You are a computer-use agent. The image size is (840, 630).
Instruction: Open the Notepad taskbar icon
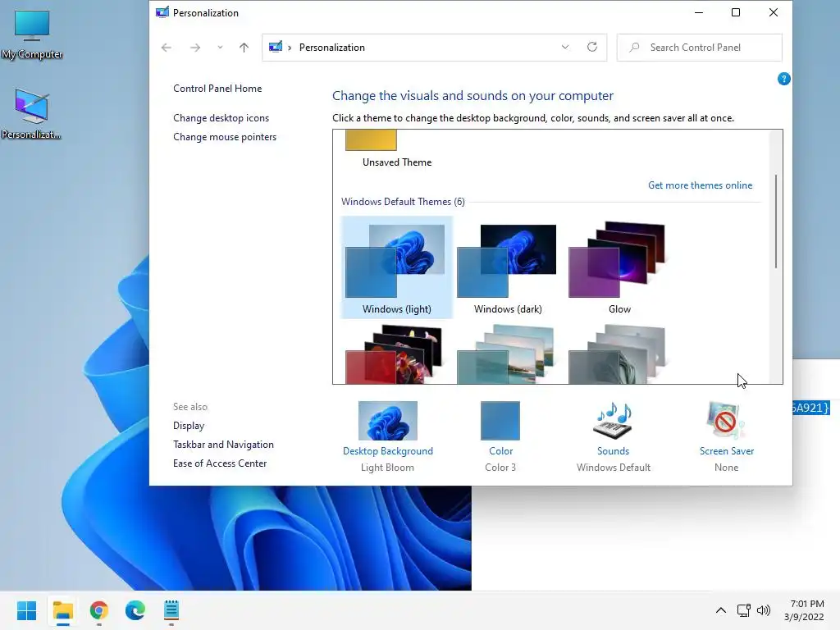click(171, 610)
